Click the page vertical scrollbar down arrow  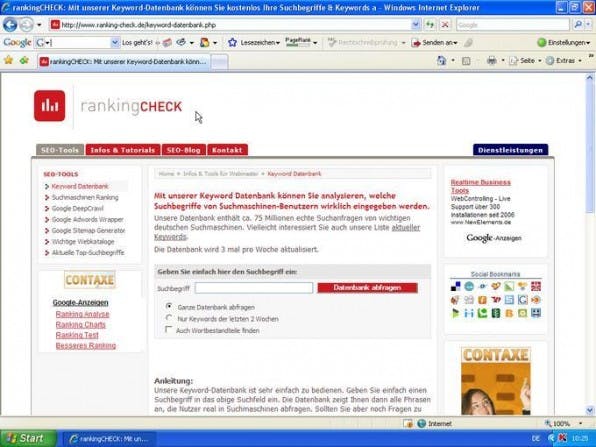590,410
